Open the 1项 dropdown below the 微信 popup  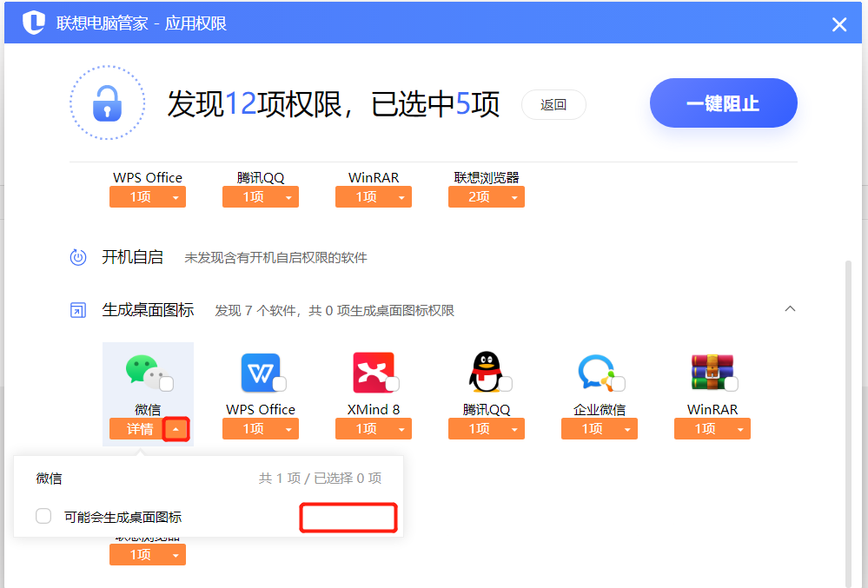point(147,554)
